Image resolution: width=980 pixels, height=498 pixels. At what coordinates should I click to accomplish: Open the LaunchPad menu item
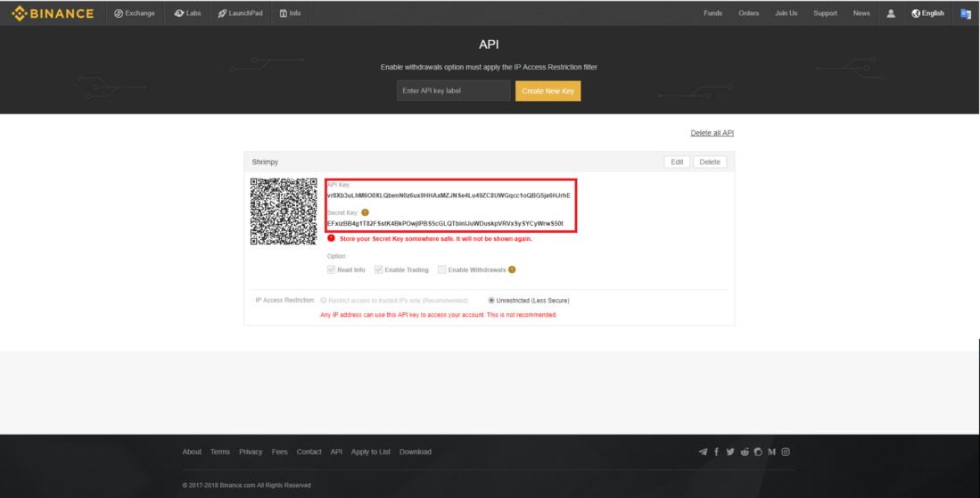(240, 13)
